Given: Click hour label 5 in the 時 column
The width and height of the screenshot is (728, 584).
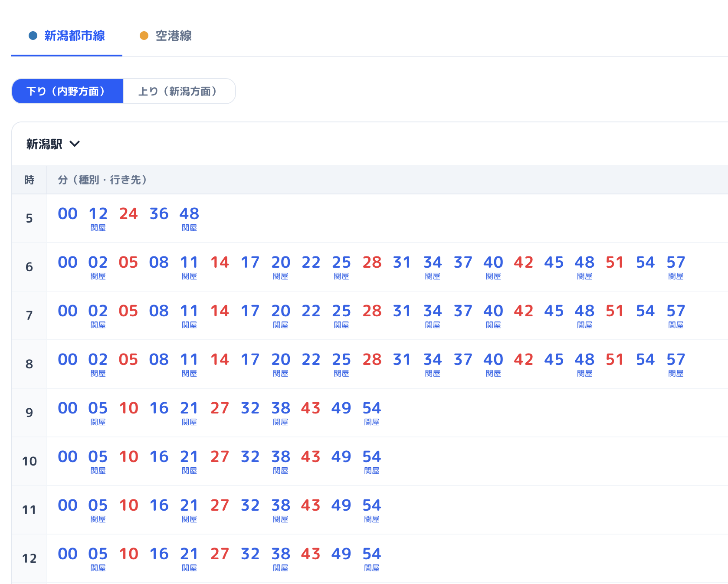Looking at the screenshot, I should click(x=29, y=218).
